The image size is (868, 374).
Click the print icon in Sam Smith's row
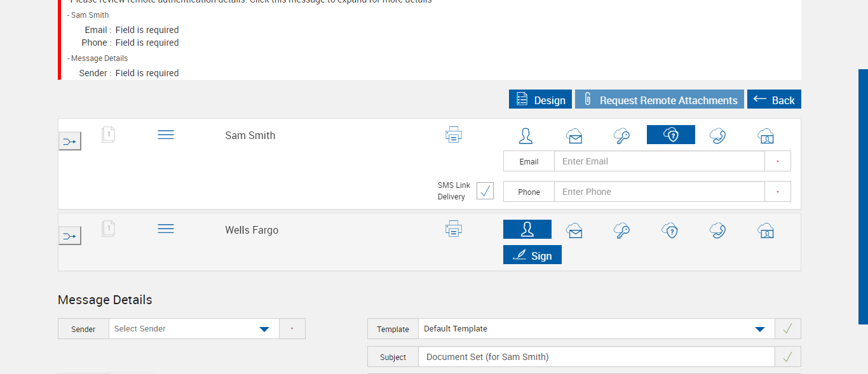[x=453, y=135]
